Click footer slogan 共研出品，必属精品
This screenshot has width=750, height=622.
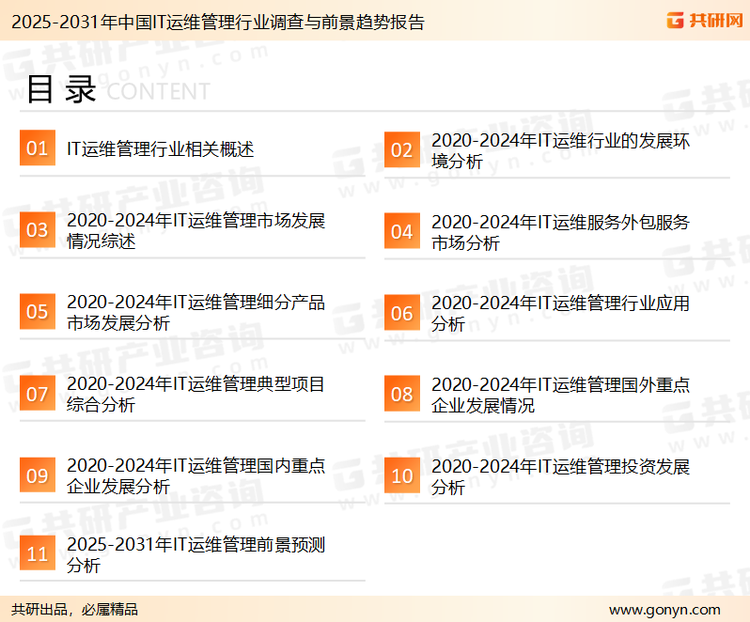click(74, 610)
